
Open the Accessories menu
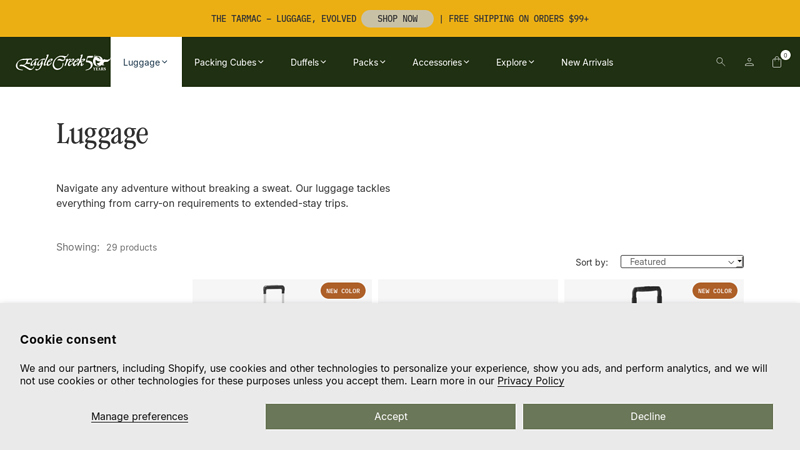point(440,62)
